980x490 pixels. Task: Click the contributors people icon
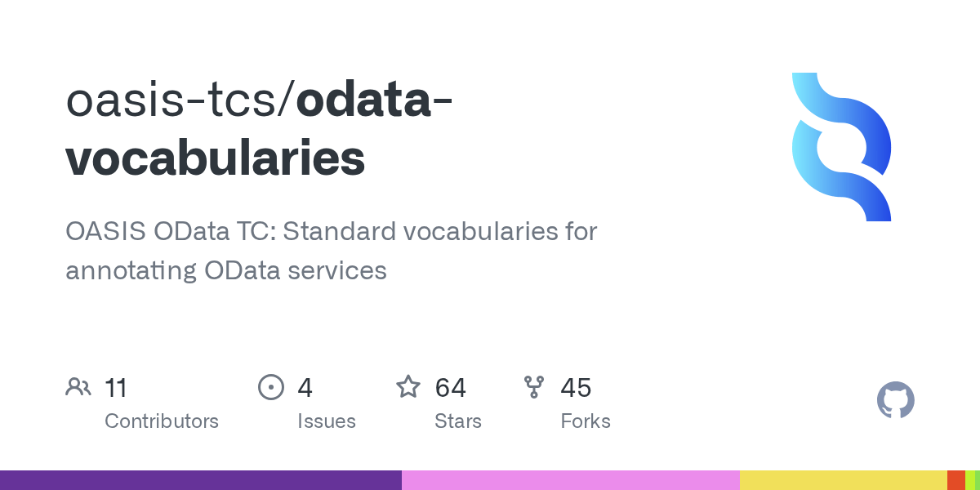click(x=78, y=387)
